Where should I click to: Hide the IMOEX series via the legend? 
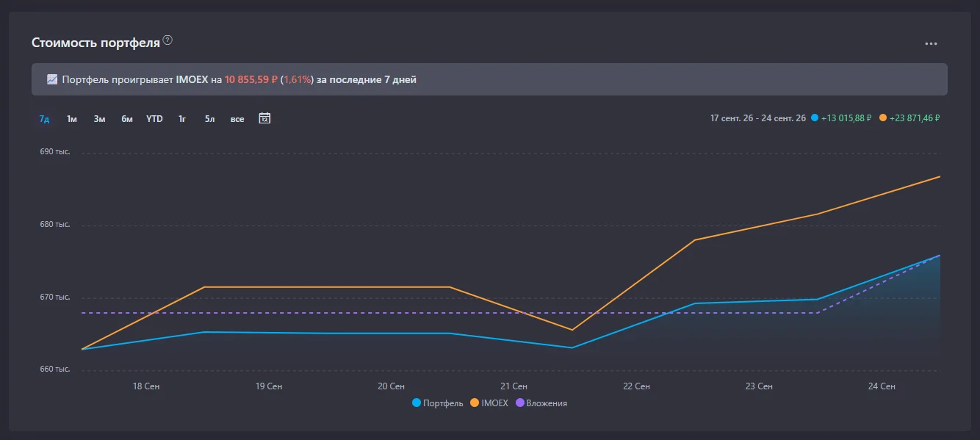[x=489, y=403]
